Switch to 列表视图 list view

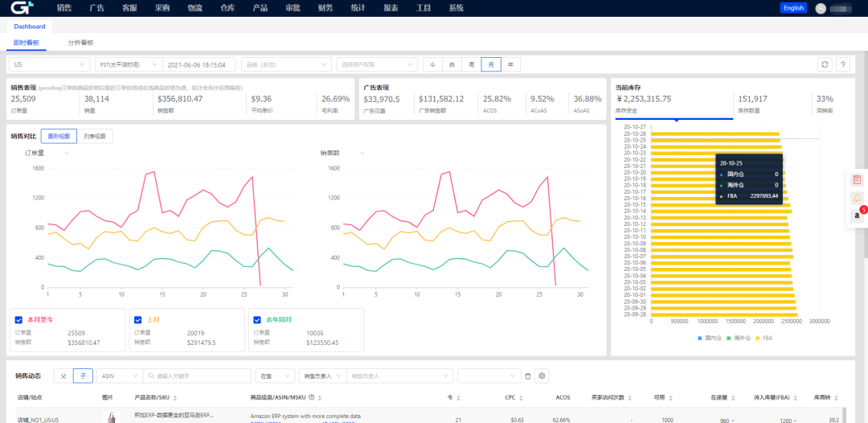click(x=96, y=136)
